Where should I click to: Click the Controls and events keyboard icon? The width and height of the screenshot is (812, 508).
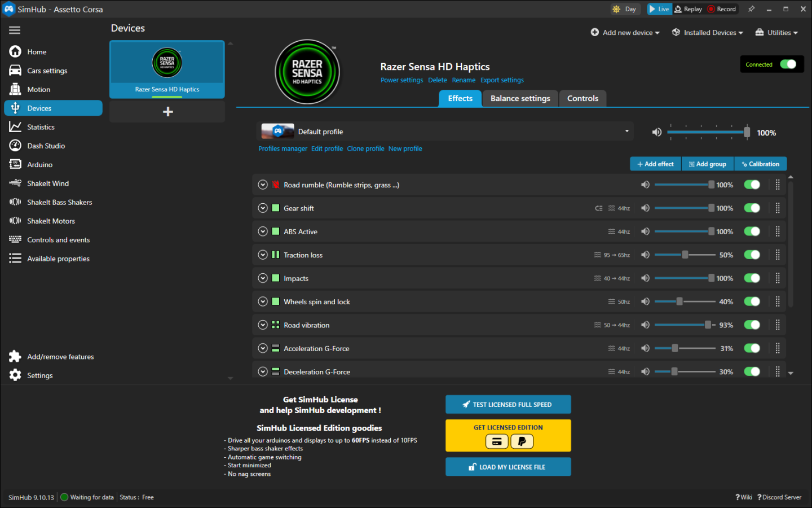[15, 239]
